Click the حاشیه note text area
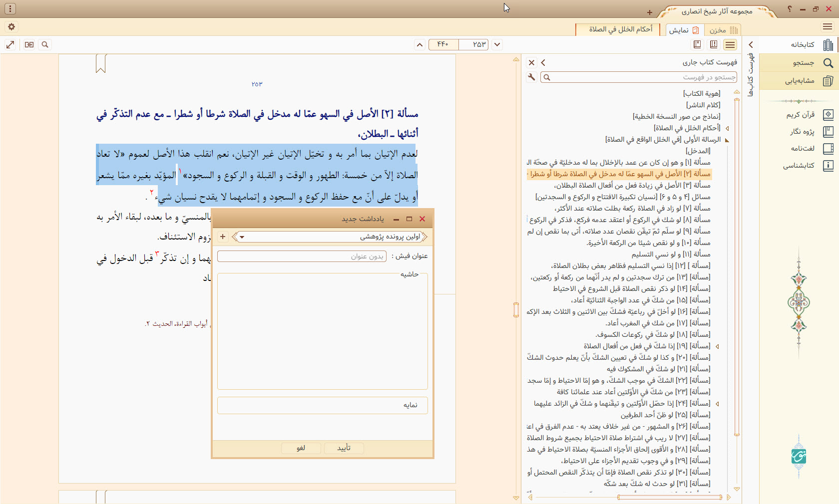839x504 pixels. click(323, 332)
